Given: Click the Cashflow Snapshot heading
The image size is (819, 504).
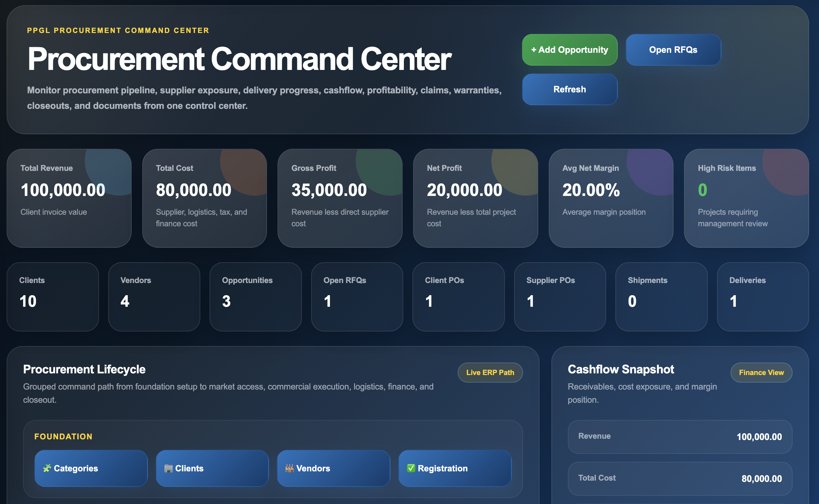Looking at the screenshot, I should pos(621,369).
